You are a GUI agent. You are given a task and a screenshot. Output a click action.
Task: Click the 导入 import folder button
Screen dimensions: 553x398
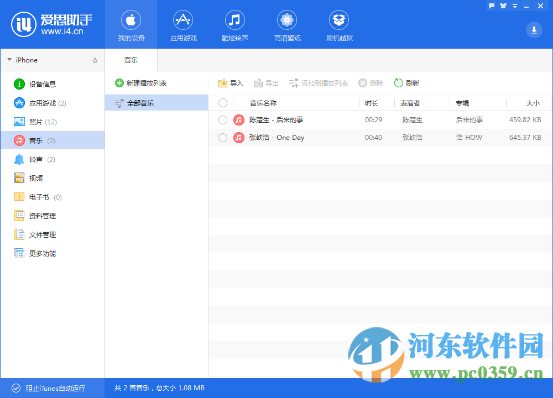click(x=230, y=83)
